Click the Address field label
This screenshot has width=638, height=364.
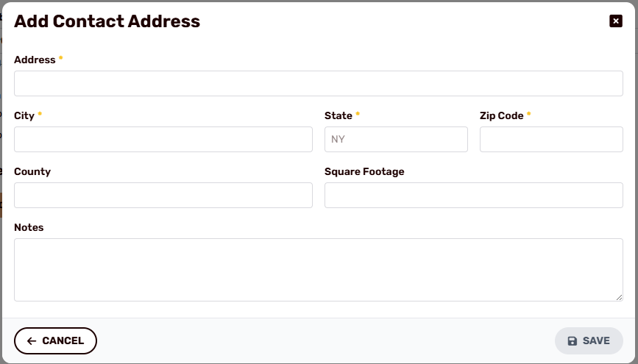coord(35,60)
